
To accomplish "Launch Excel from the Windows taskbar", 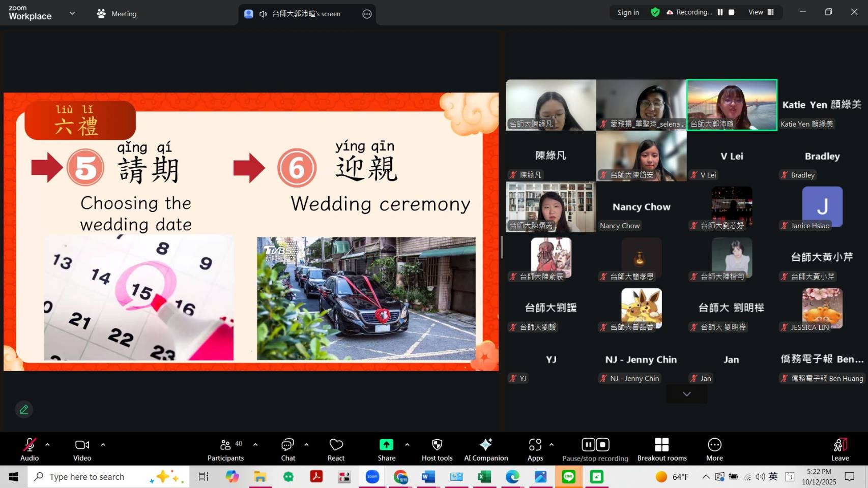I will pyautogui.click(x=484, y=476).
